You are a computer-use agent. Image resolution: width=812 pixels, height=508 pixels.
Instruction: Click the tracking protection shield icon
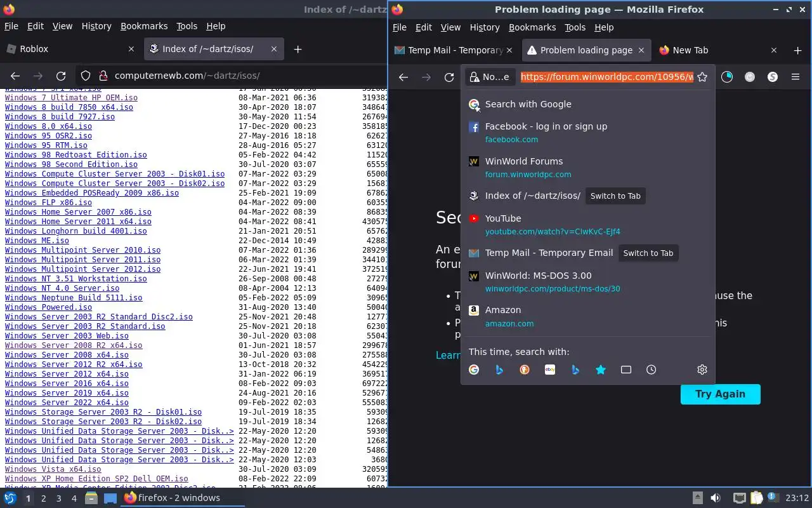(86, 76)
